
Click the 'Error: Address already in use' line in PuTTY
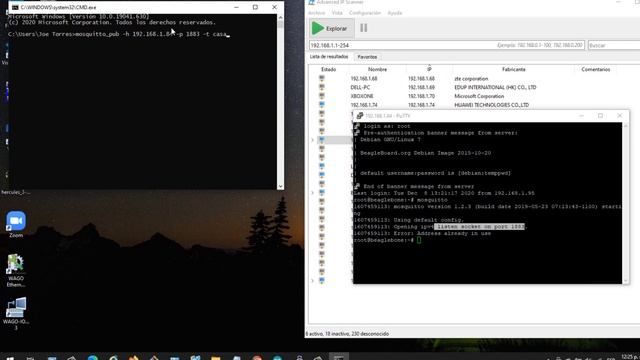422,233
